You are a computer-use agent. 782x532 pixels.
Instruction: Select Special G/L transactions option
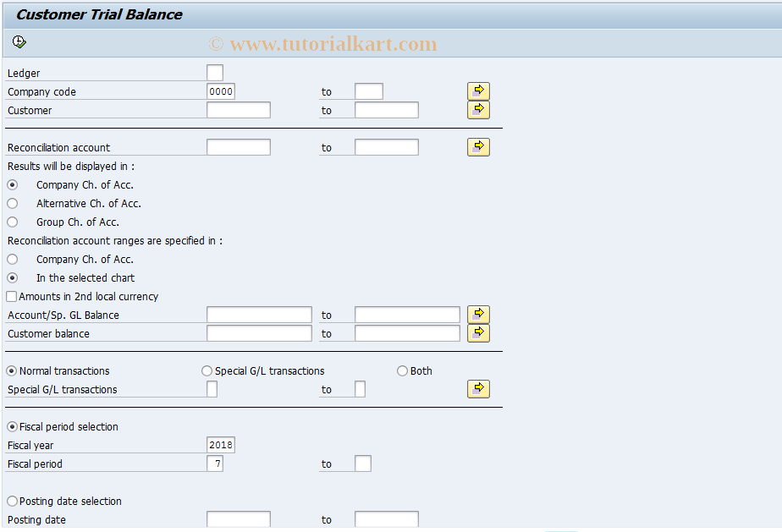pos(207,370)
